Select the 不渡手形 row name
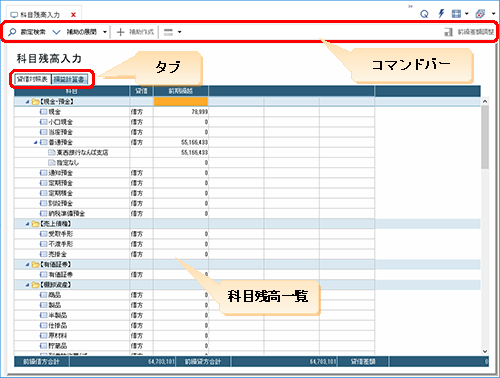Viewport: 500px width, 378px height. pos(61,244)
